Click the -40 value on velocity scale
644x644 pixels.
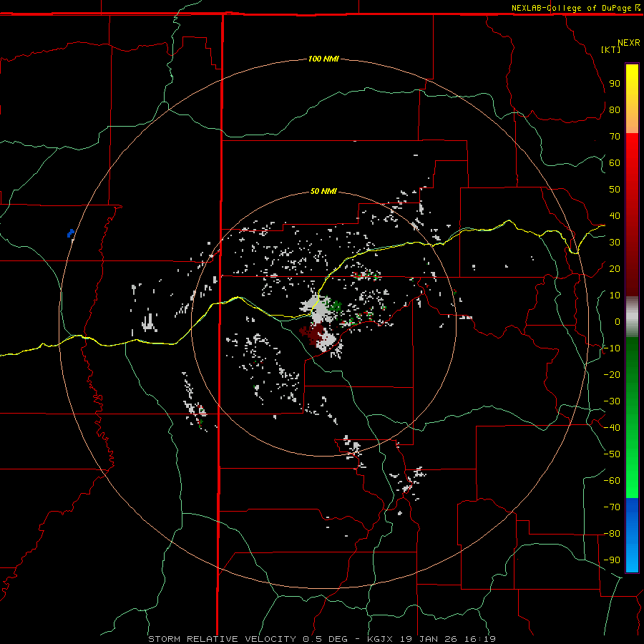pyautogui.click(x=612, y=428)
